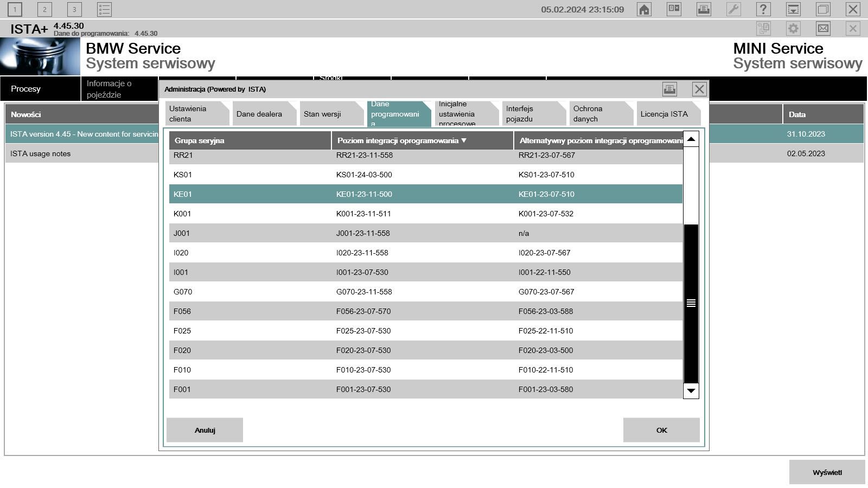Click the document copy icon in second row
Viewport: 868px width, 488px height.
763,28
